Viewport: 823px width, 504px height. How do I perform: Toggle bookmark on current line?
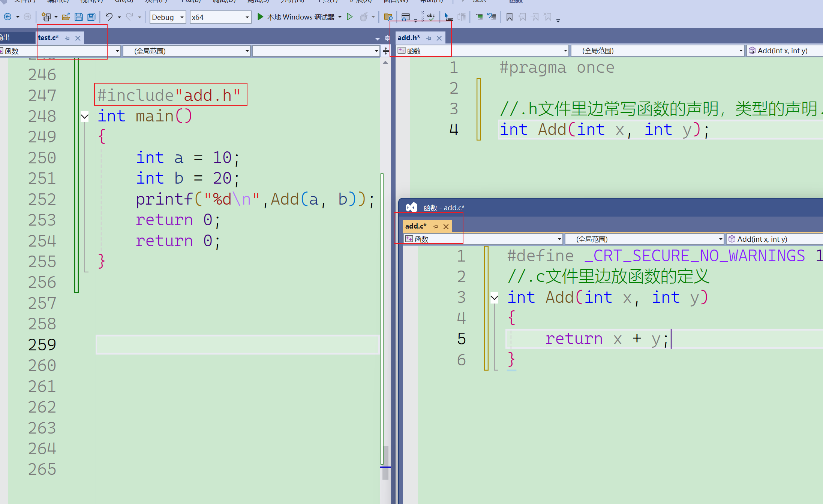pyautogui.click(x=509, y=17)
